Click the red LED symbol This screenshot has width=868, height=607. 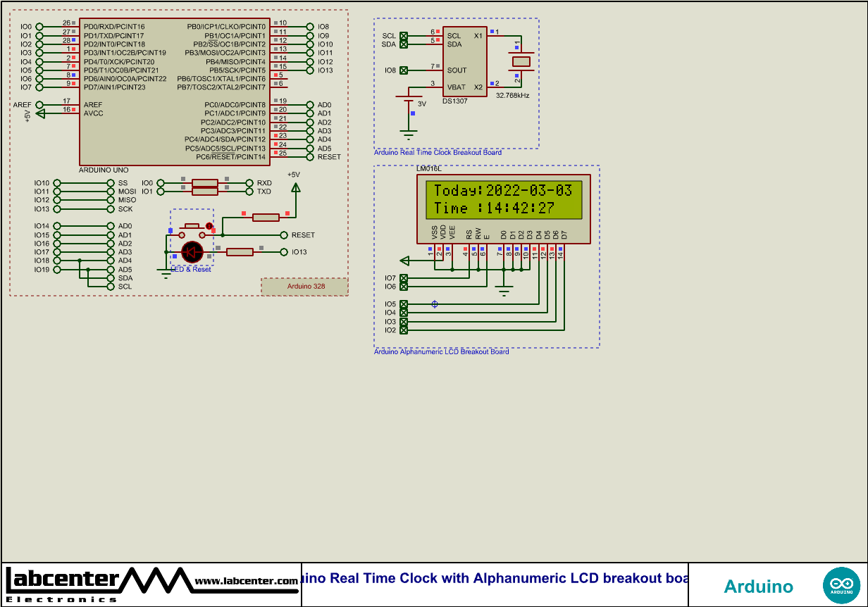pyautogui.click(x=192, y=252)
